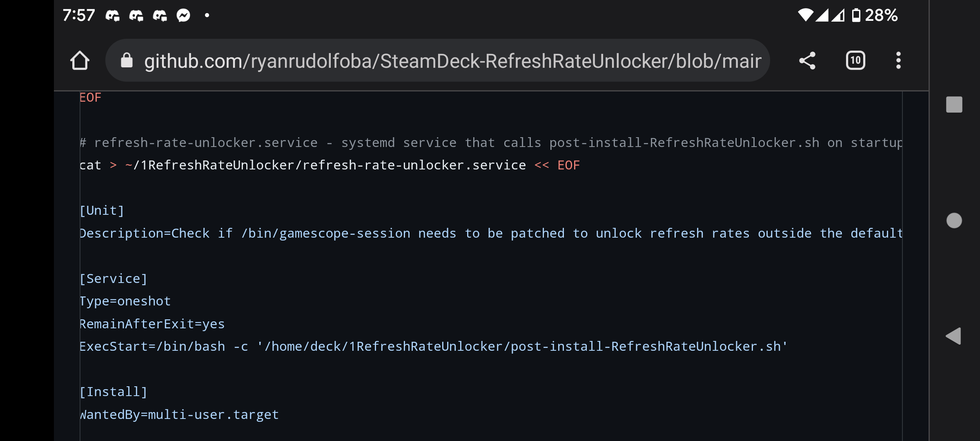The width and height of the screenshot is (980, 441).
Task: Tap the clock showing 7:57
Action: point(79,15)
